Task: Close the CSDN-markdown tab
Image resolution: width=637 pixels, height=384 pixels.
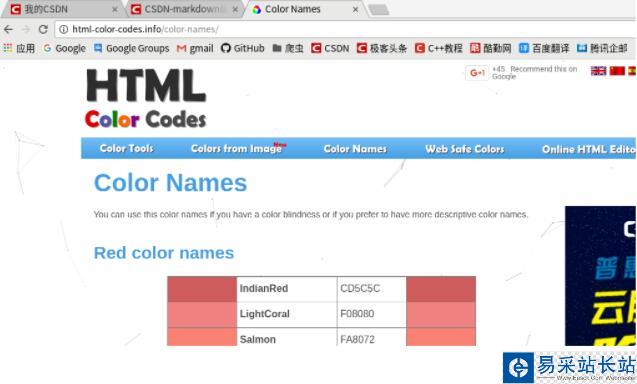Action: click(235, 9)
